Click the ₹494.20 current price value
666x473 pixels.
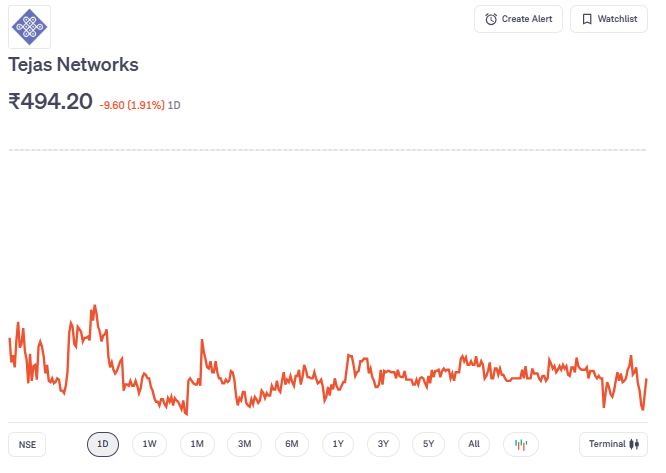(x=50, y=102)
